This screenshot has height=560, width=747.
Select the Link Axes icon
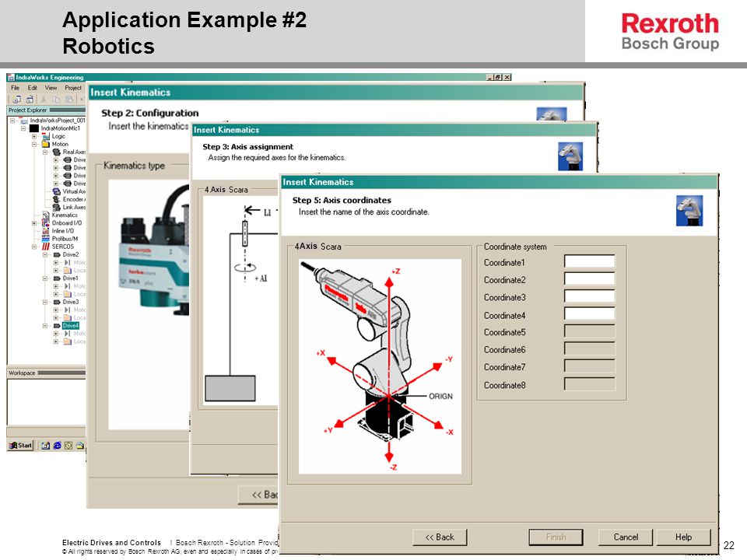coord(57,207)
